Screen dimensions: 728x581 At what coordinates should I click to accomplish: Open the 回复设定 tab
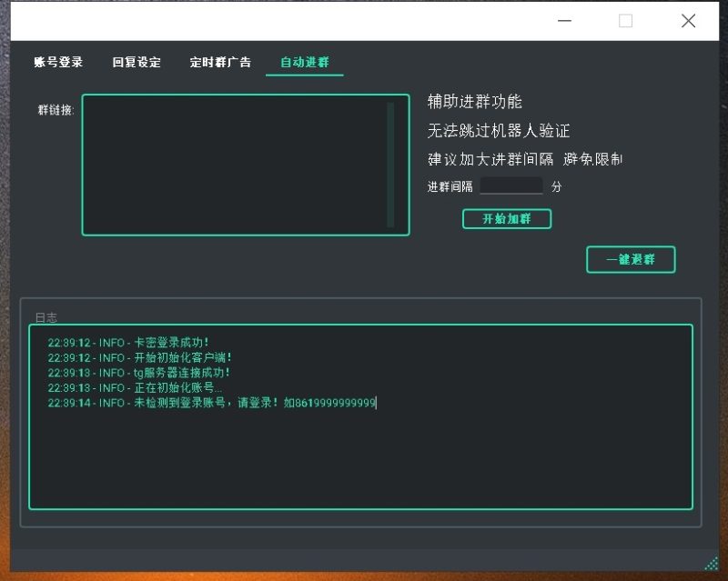pyautogui.click(x=135, y=63)
